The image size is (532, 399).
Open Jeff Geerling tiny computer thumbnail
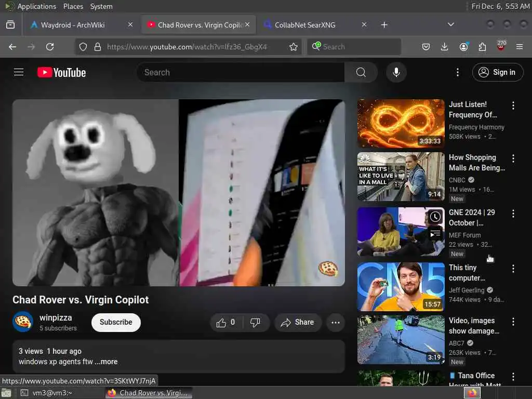(x=401, y=287)
